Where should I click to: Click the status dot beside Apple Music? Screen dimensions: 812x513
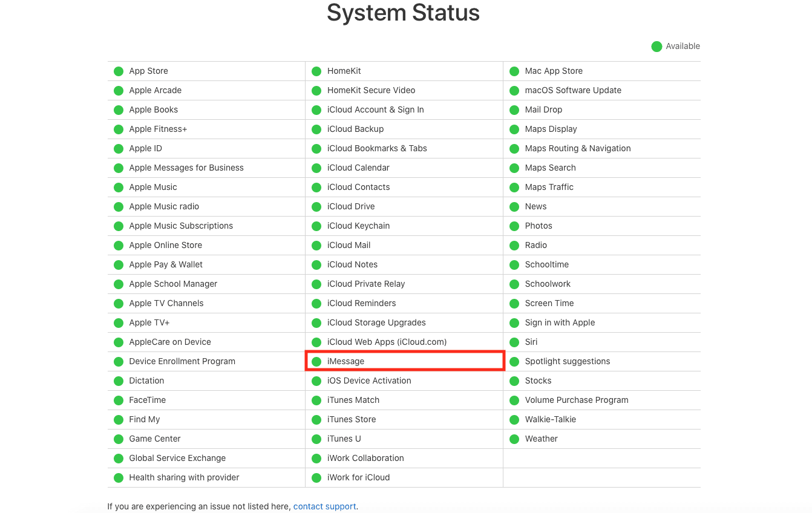pos(119,188)
